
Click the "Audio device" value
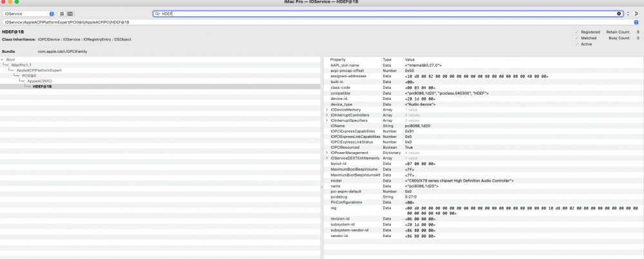(x=420, y=104)
